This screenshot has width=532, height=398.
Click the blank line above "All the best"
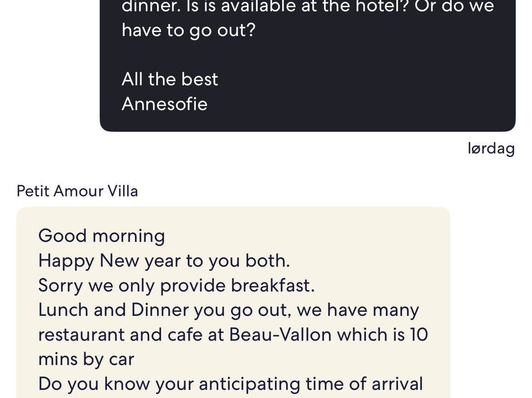click(x=307, y=55)
